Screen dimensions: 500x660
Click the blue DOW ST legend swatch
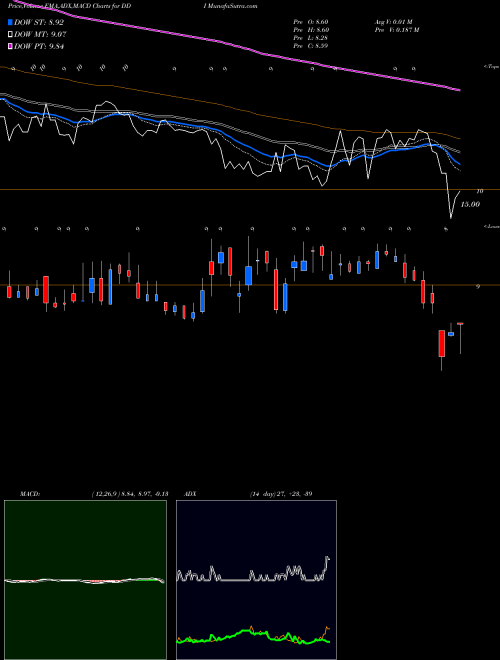coord(11,22)
